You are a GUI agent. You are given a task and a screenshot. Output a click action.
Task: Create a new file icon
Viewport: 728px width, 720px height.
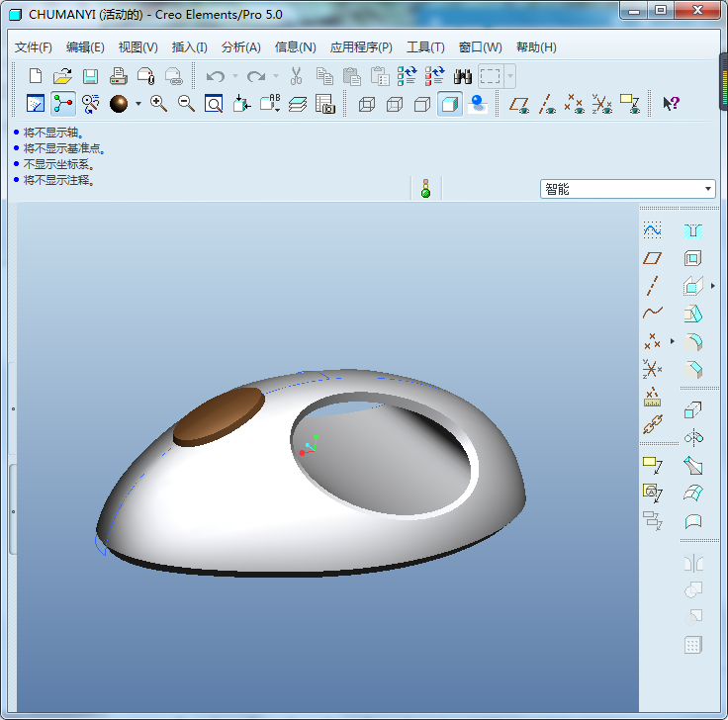[36, 76]
